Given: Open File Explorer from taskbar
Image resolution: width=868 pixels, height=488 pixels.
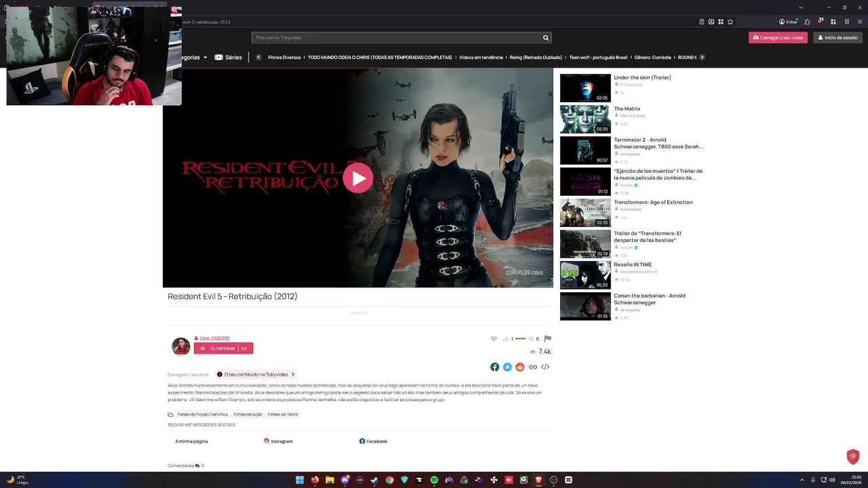Looking at the screenshot, I should (x=330, y=480).
